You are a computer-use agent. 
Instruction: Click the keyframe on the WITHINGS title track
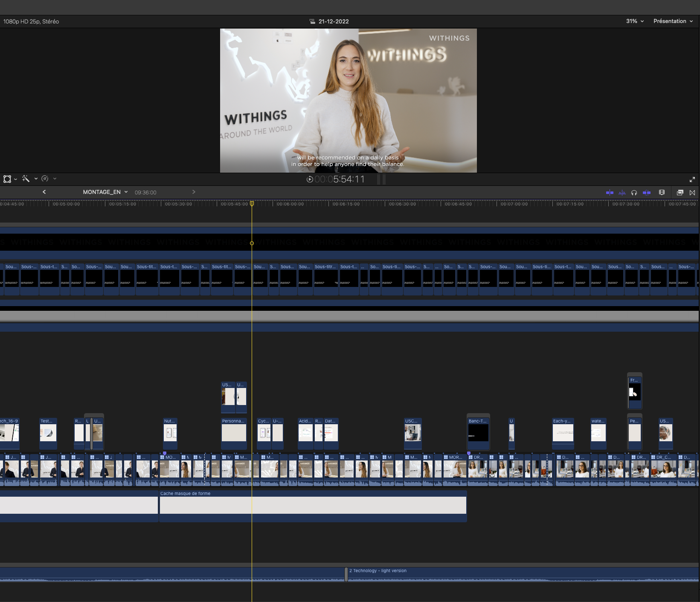pyautogui.click(x=252, y=243)
